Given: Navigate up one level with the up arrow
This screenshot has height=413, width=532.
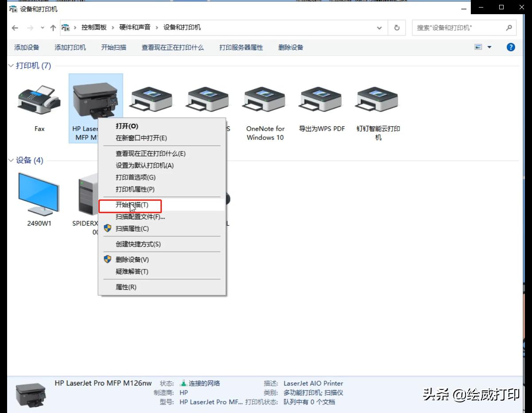Looking at the screenshot, I should [x=52, y=27].
